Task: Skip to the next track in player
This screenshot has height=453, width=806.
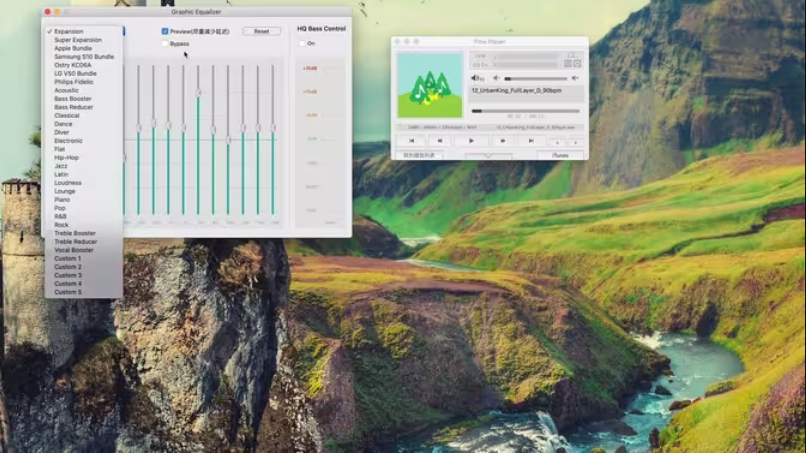Action: coord(531,140)
